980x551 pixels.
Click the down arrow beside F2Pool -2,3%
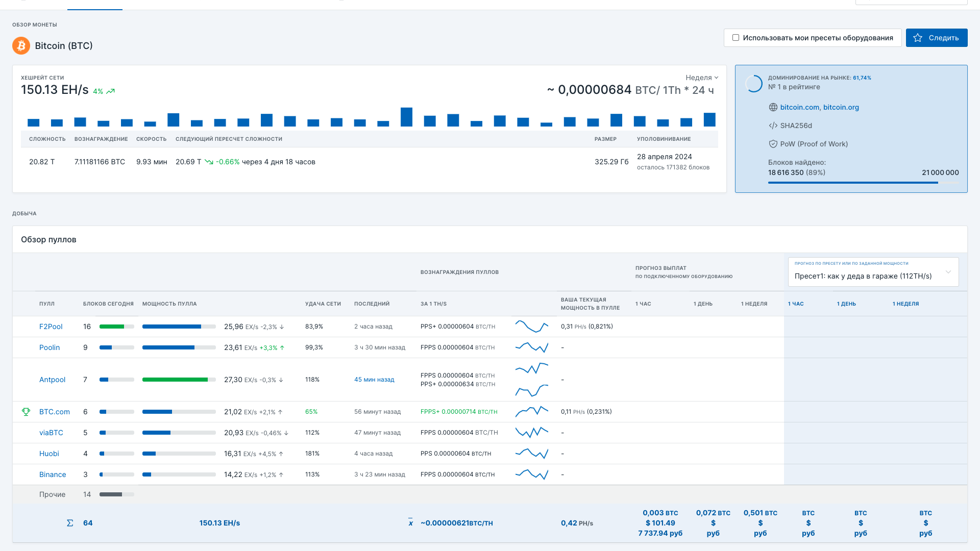282,327
